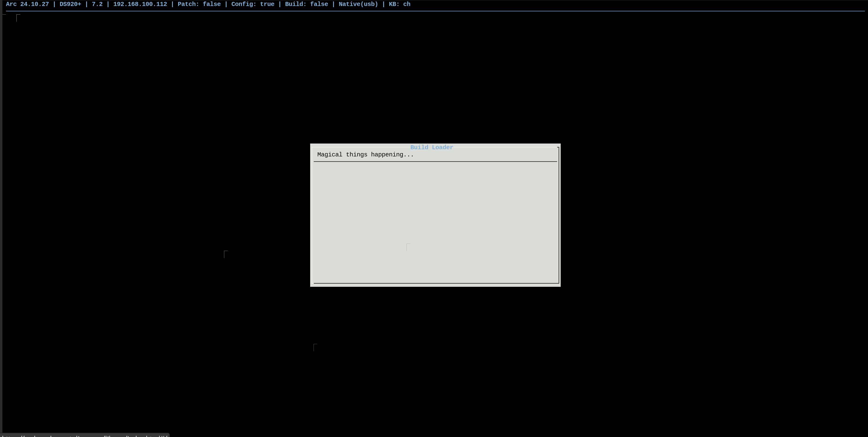Click the 'KB: ch' keyboard layout label

tap(399, 4)
